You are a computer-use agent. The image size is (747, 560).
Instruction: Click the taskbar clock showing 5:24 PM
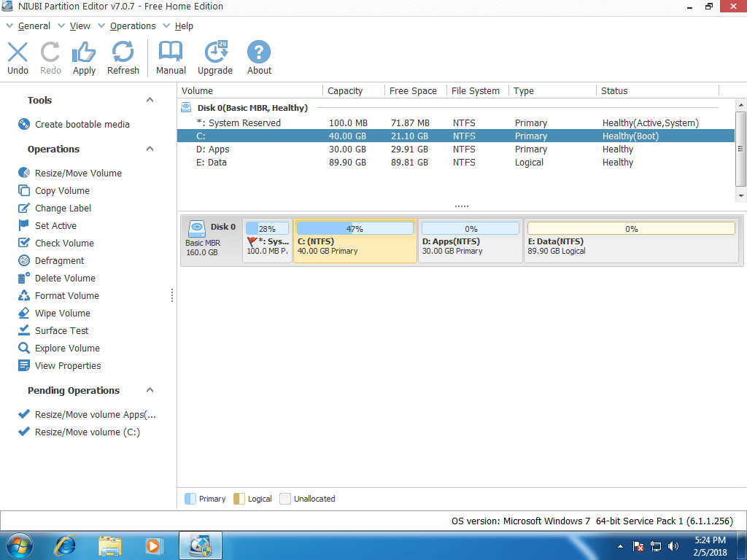[710, 546]
